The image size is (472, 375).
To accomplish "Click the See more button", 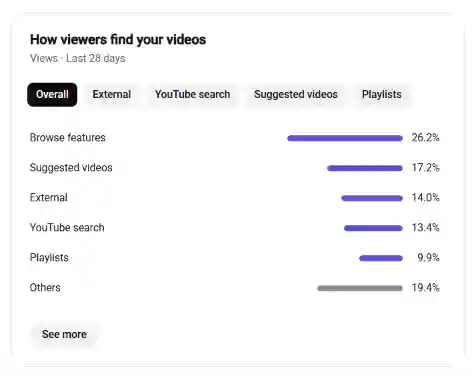I will (x=64, y=334).
